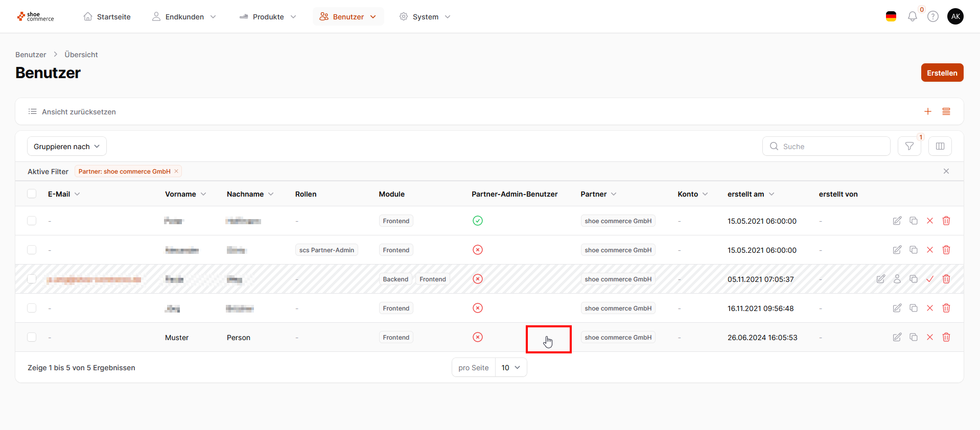The width and height of the screenshot is (980, 430).
Task: Remove the Partner shoe commerce GmbH filter
Action: coord(176,171)
